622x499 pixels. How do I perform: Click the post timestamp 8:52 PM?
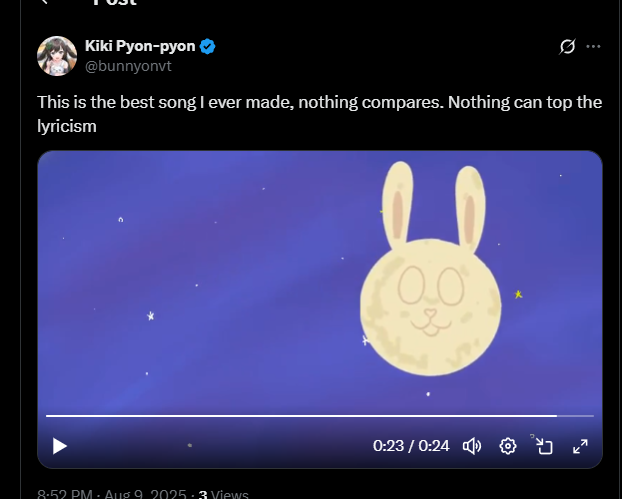click(x=63, y=494)
